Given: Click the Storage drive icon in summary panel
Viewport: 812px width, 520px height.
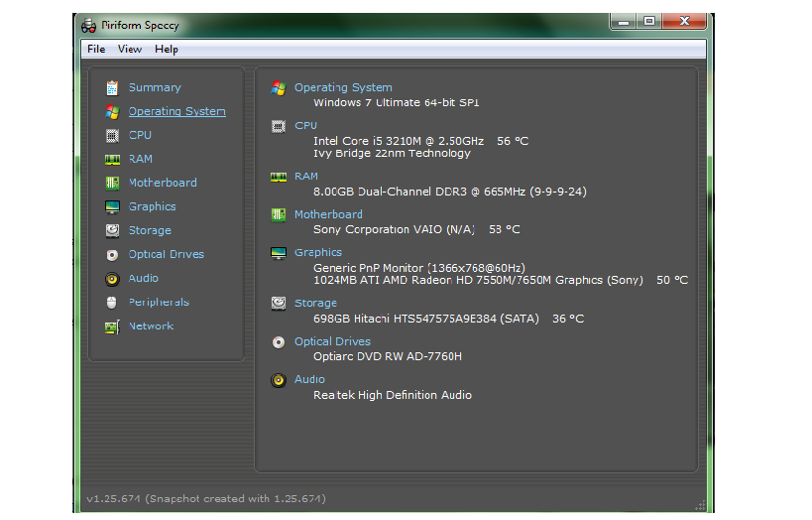Looking at the screenshot, I should tap(278, 304).
